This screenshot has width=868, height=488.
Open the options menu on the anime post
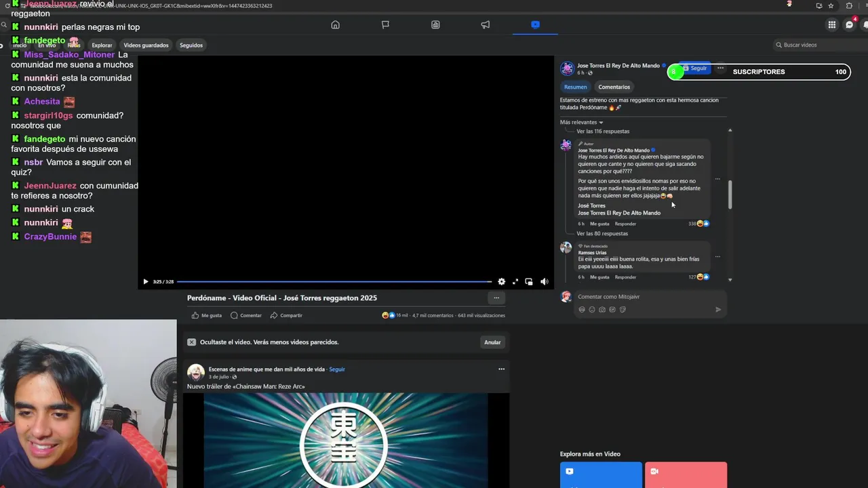tap(501, 369)
